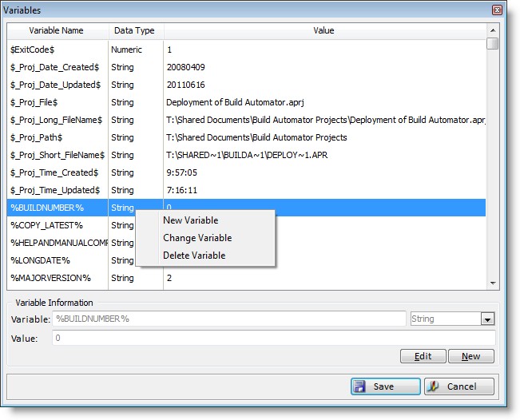Click value 2 in the %MAJORVERSION% row
This screenshot has width=520, height=420.
coord(169,278)
